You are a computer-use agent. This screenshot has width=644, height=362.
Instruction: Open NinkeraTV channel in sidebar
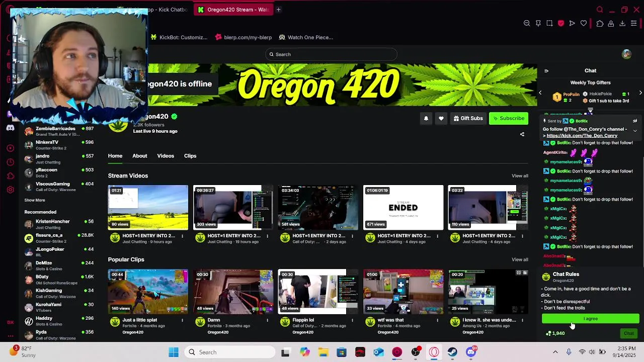59,145
